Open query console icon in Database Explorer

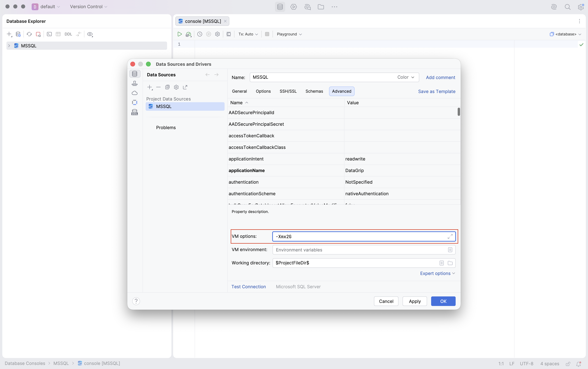[x=49, y=34]
